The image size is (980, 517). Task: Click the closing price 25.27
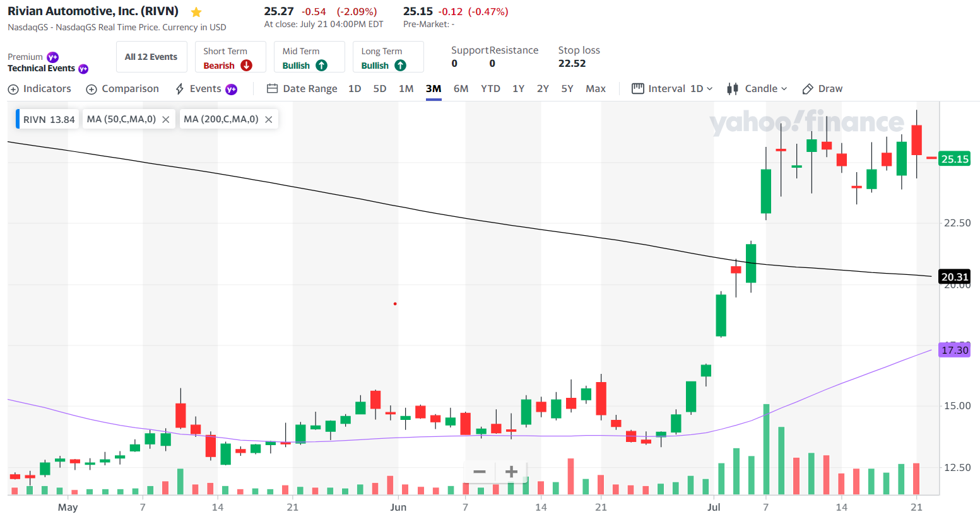click(x=279, y=11)
